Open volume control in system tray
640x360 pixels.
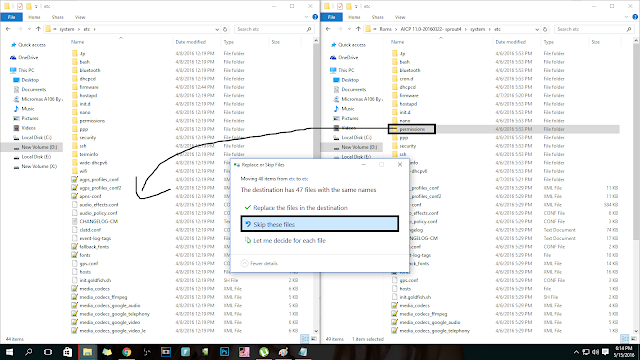(596, 352)
